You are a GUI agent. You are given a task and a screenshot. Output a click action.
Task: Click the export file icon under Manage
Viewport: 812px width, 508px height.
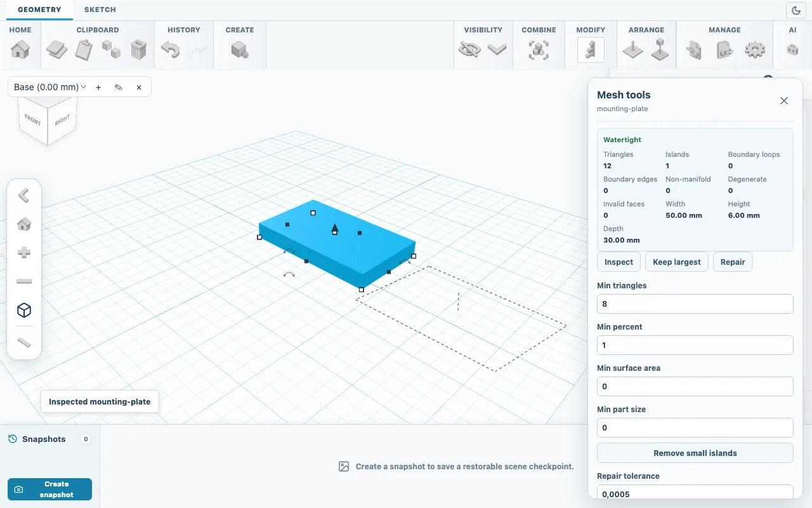click(x=724, y=50)
